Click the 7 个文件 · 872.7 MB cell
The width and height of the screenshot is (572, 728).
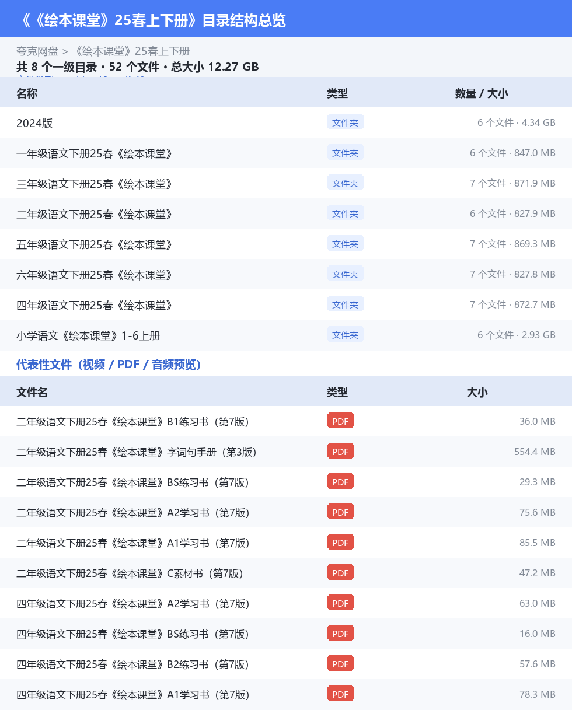coord(512,304)
